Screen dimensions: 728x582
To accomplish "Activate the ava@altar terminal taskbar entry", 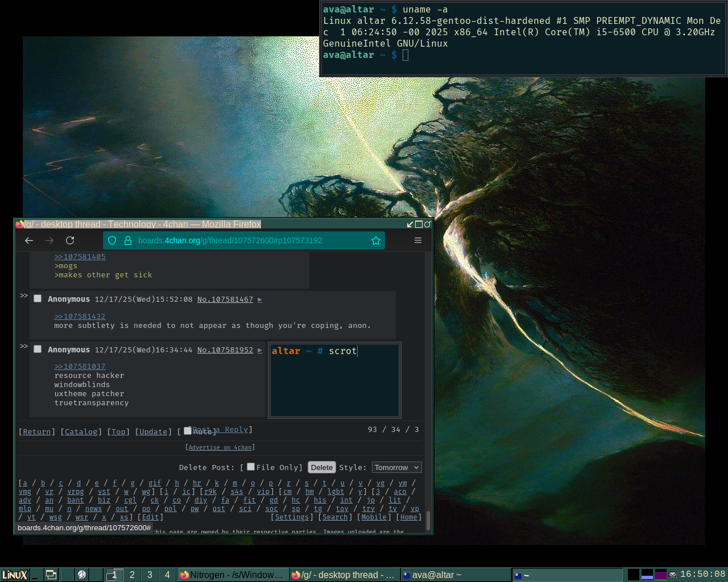I will click(x=456, y=575).
